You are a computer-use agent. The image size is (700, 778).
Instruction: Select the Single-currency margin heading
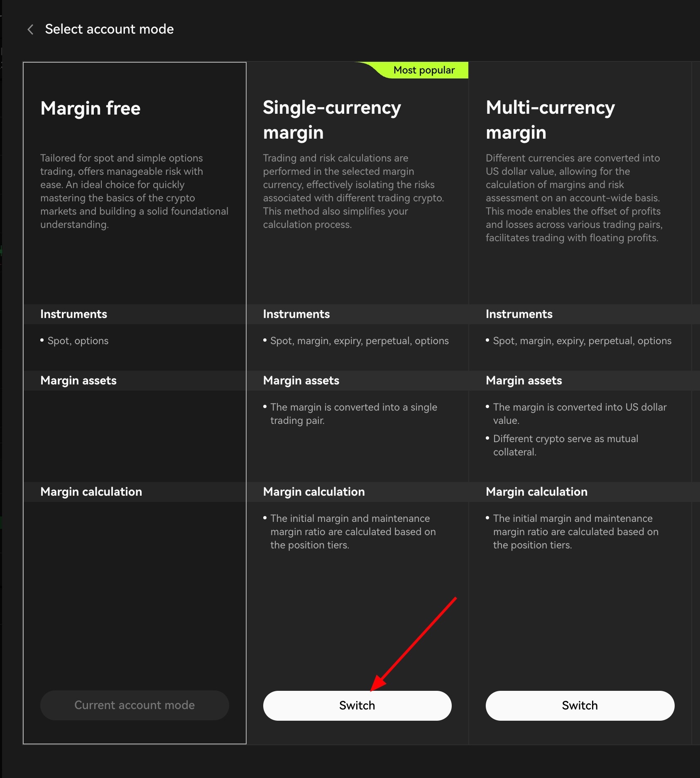(x=332, y=120)
